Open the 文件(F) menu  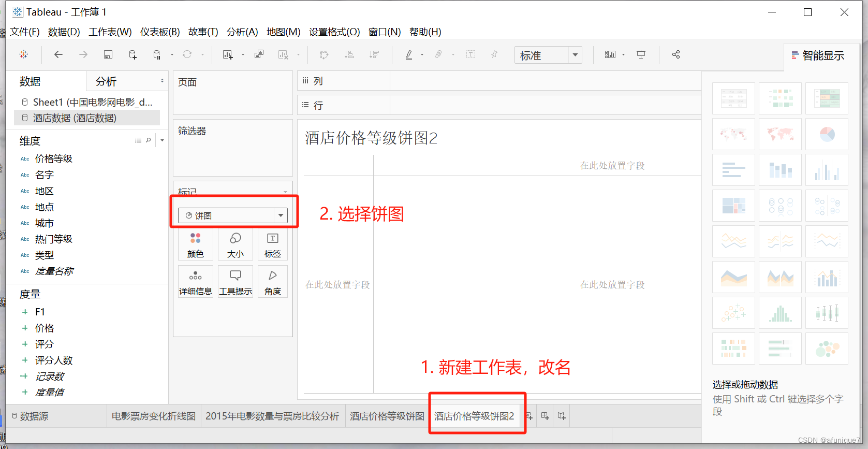(x=24, y=32)
